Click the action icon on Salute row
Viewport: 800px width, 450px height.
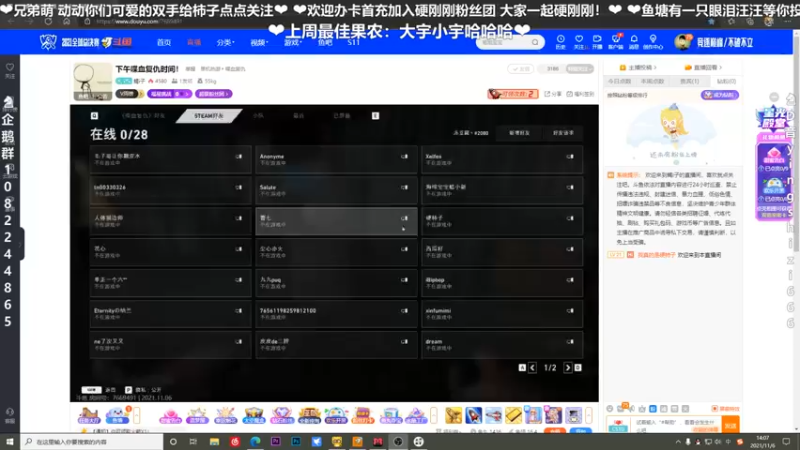(405, 187)
